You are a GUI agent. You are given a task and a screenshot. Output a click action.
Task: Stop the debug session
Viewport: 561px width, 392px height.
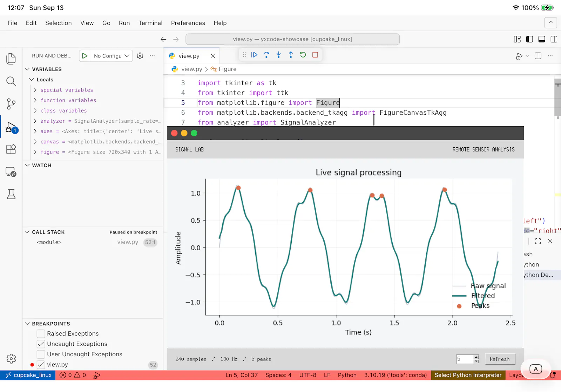click(315, 55)
